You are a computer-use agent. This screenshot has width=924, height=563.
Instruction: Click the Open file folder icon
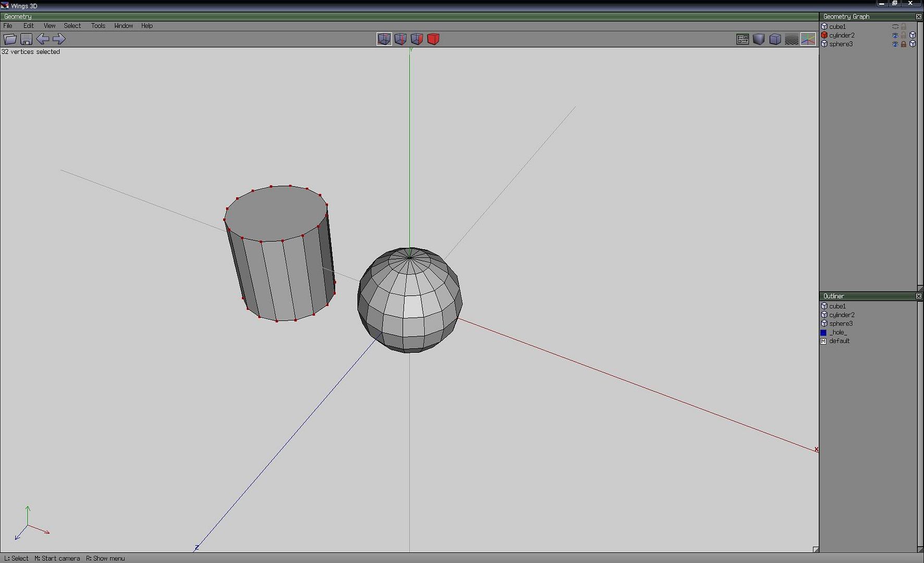10,39
